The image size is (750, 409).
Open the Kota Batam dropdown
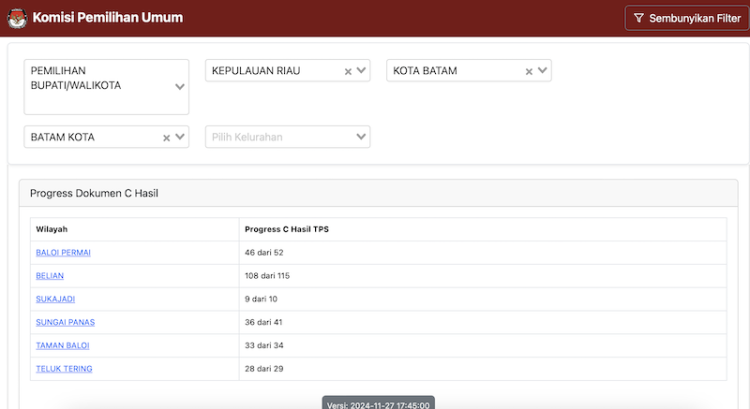pyautogui.click(x=469, y=70)
